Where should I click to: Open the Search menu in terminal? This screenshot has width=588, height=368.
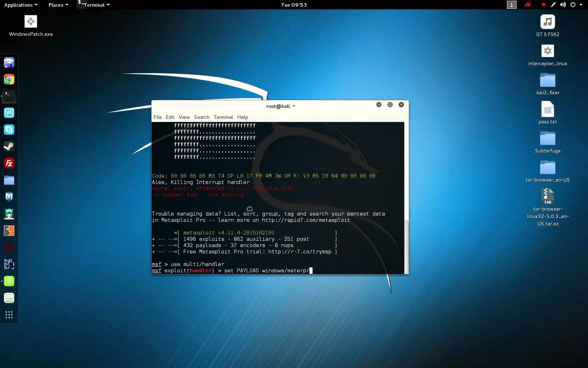(x=202, y=117)
